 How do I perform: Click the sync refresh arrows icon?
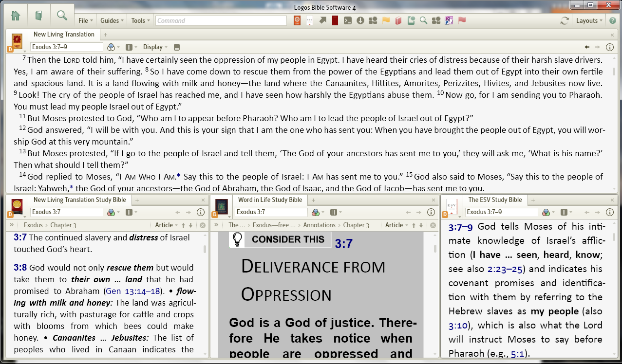pyautogui.click(x=565, y=20)
